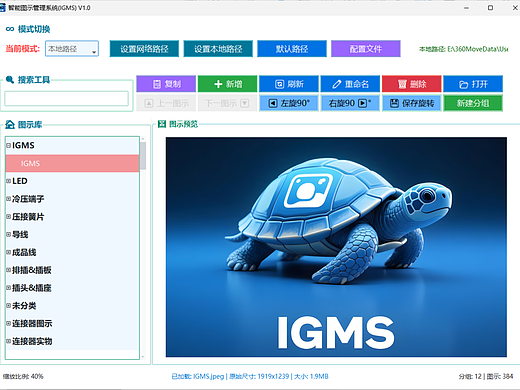Click the diagram preview panel icon

click(x=162, y=124)
